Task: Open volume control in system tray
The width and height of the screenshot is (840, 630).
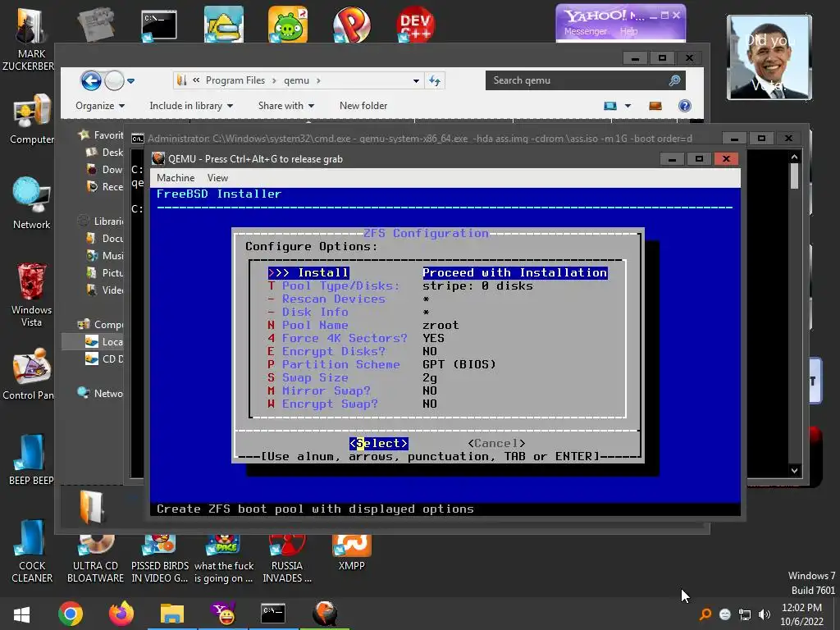Action: 765,614
